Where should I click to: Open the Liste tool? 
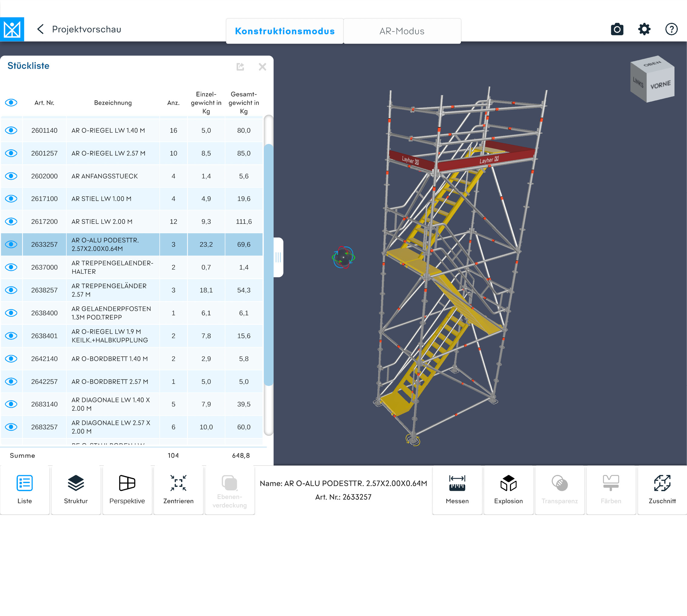[25, 490]
